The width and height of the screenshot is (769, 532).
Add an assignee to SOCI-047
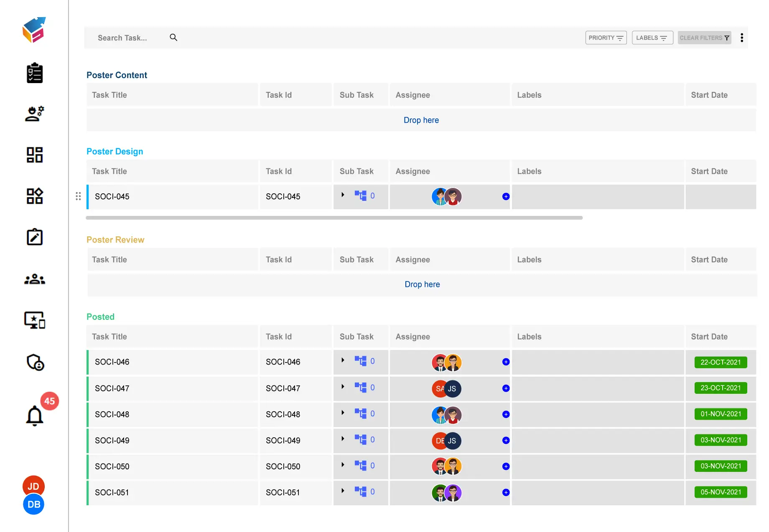point(505,389)
